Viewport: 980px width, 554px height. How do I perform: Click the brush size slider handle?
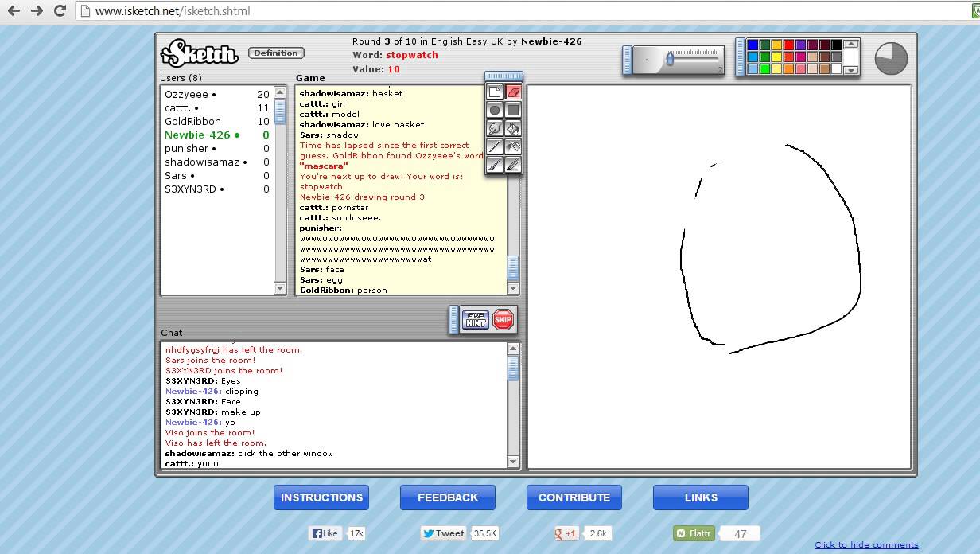(670, 58)
